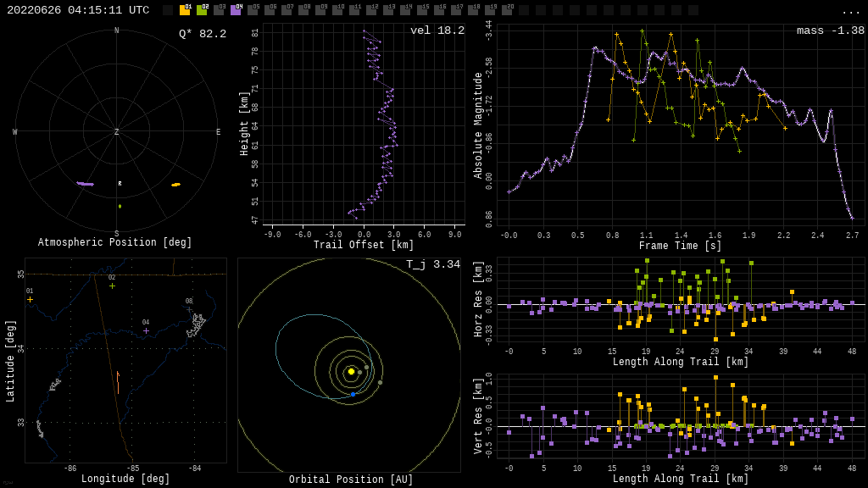
Task: Toggle station 04 purple box
Action: [236, 10]
